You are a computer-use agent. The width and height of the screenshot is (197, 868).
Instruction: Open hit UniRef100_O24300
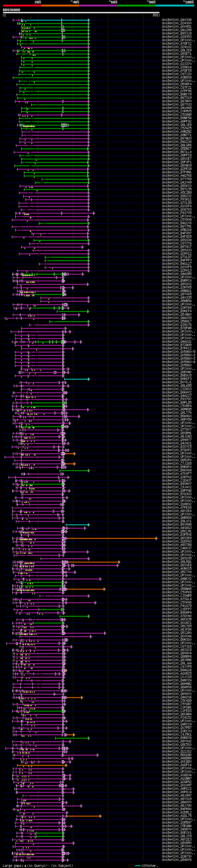point(176,23)
